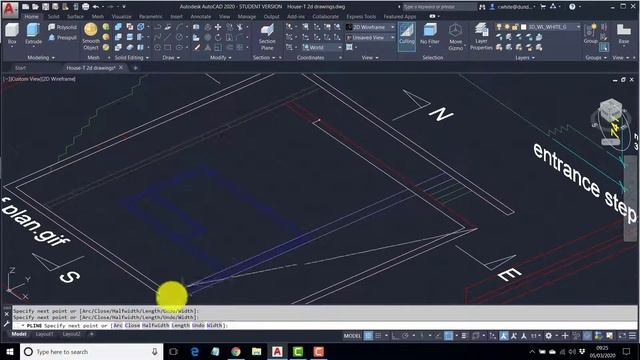
Task: Toggle the Culling selection option
Action: 407,36
